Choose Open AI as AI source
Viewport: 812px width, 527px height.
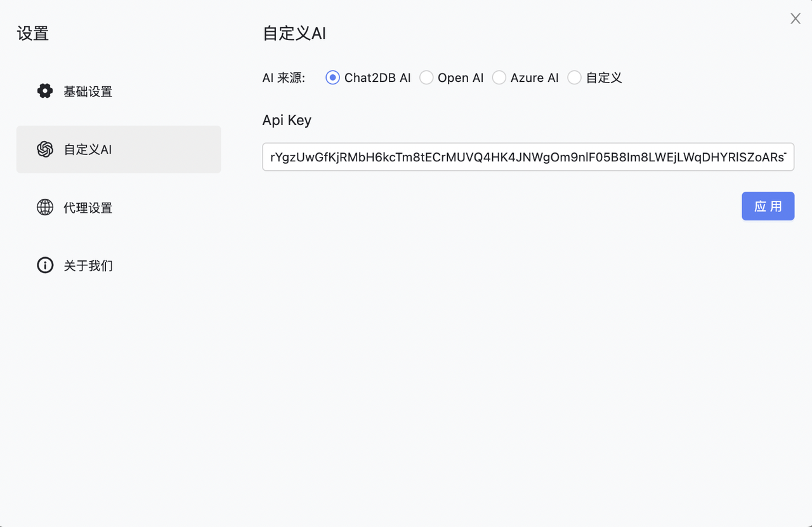point(426,77)
